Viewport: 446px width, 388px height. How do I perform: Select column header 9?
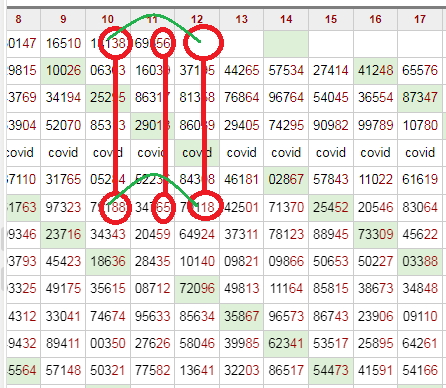click(63, 19)
